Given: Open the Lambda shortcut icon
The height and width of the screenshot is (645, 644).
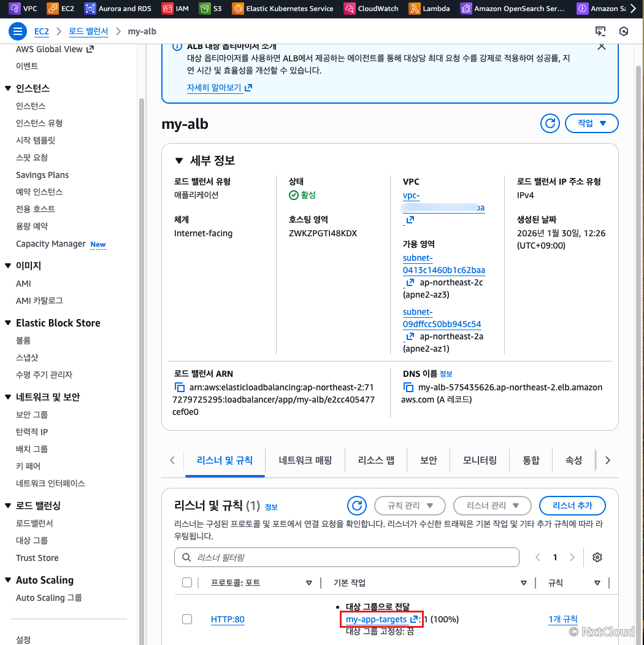Looking at the screenshot, I should 414,8.
